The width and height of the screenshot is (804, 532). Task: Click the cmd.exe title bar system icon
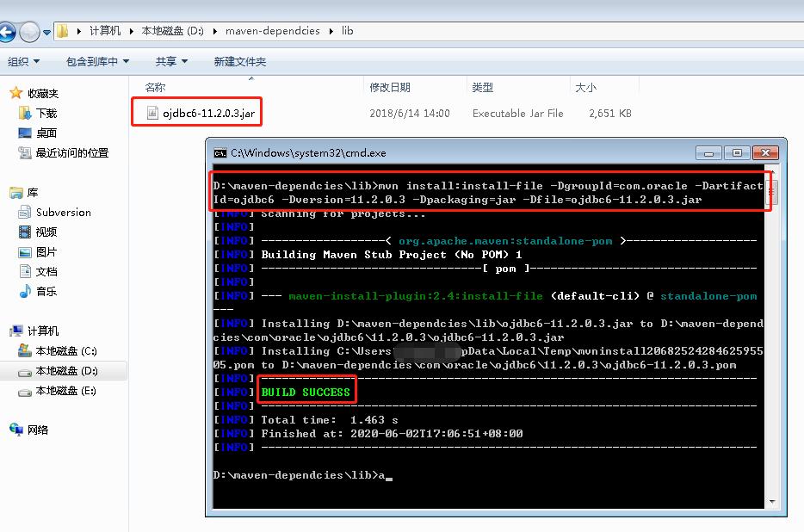point(218,152)
